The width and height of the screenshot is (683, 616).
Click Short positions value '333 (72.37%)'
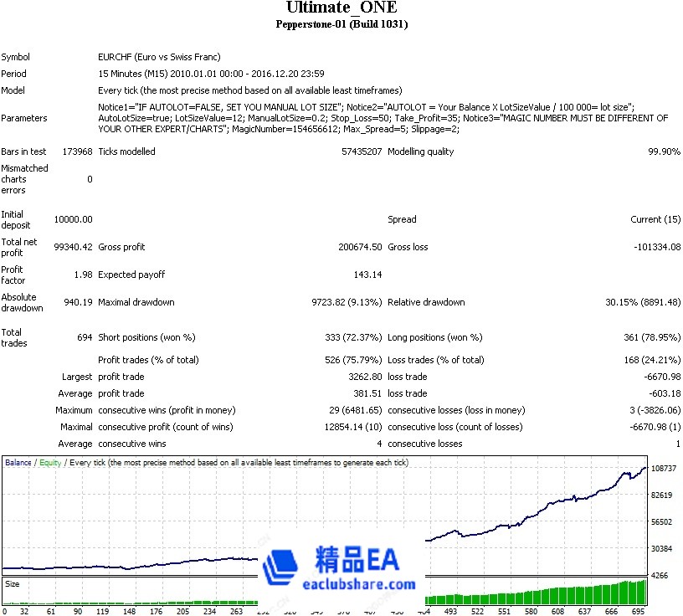tap(353, 337)
